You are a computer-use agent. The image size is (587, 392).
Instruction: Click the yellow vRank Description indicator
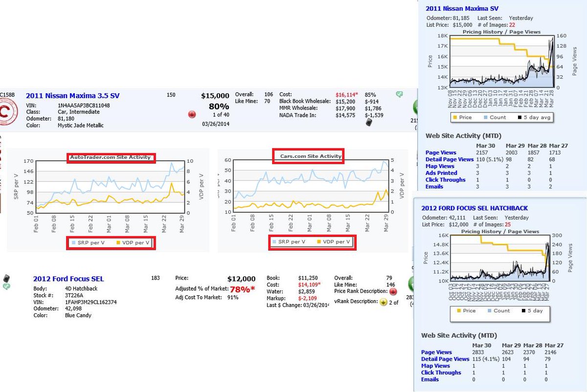[384, 302]
